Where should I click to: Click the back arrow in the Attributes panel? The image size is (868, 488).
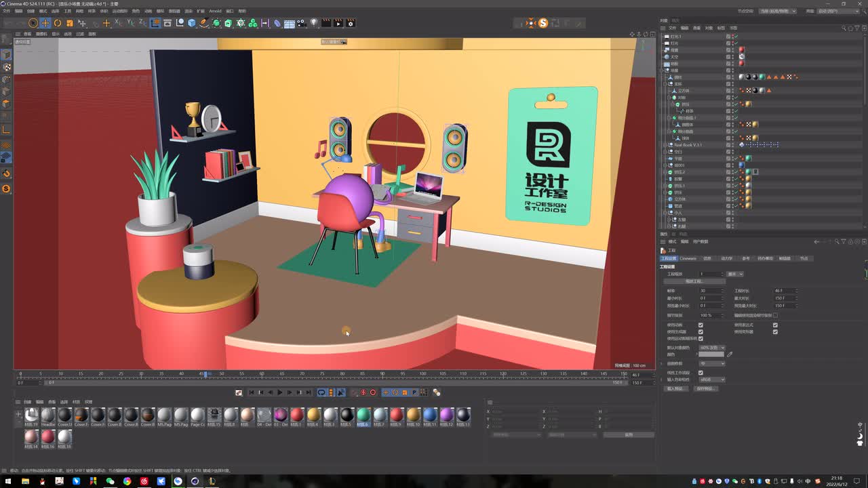[x=816, y=241]
